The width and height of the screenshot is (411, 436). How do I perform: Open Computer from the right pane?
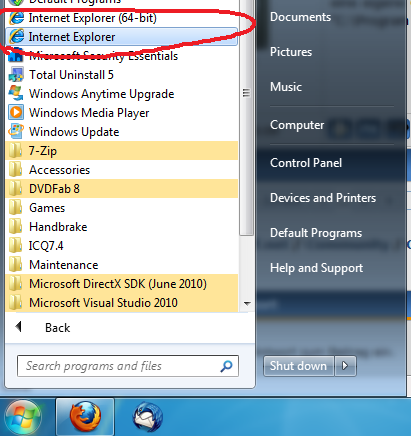(x=297, y=125)
